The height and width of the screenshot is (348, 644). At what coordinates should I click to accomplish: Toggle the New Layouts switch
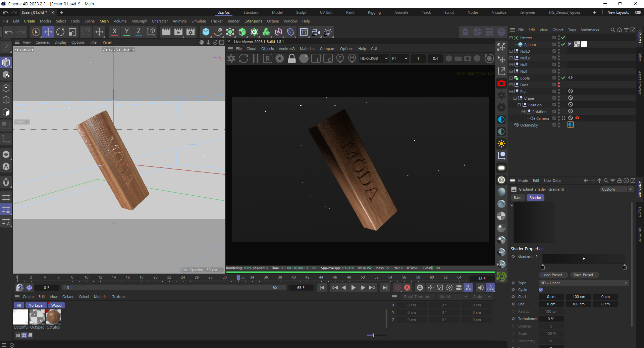638,12
